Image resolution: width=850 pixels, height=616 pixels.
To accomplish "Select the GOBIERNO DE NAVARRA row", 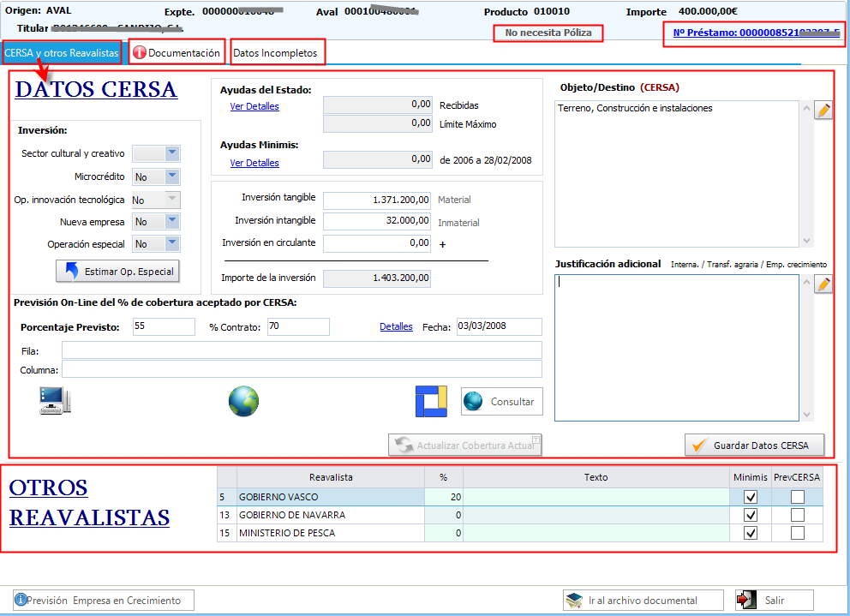I will coord(520,515).
